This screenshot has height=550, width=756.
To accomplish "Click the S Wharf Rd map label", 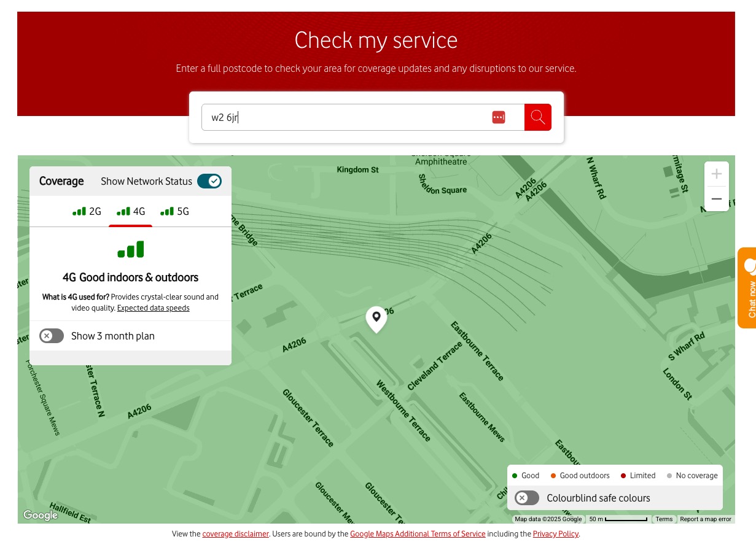I will (687, 346).
